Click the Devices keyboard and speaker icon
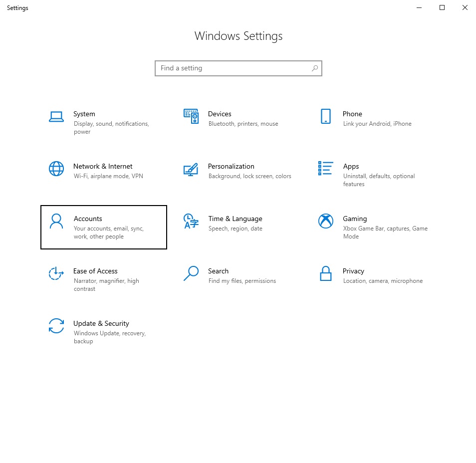The image size is (476, 463). (191, 116)
